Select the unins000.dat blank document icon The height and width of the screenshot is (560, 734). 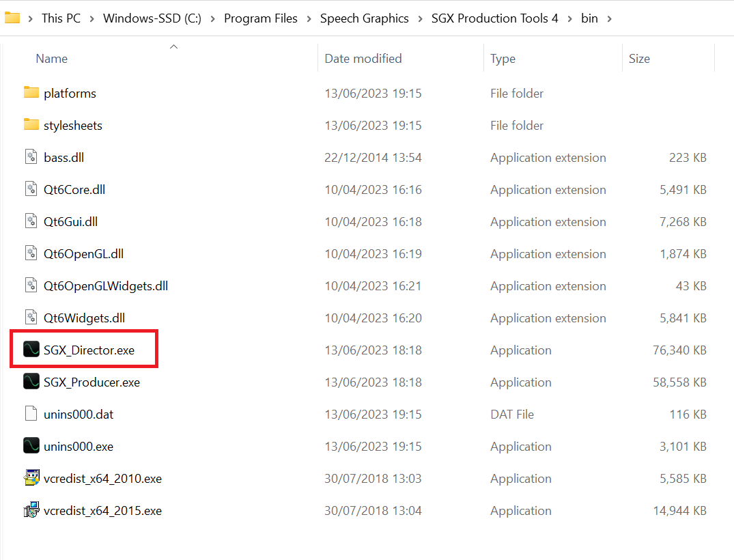(x=31, y=414)
